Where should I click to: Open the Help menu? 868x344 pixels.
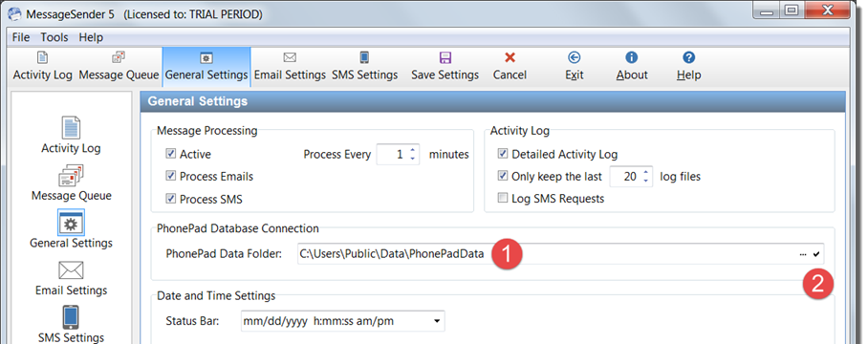(x=91, y=37)
